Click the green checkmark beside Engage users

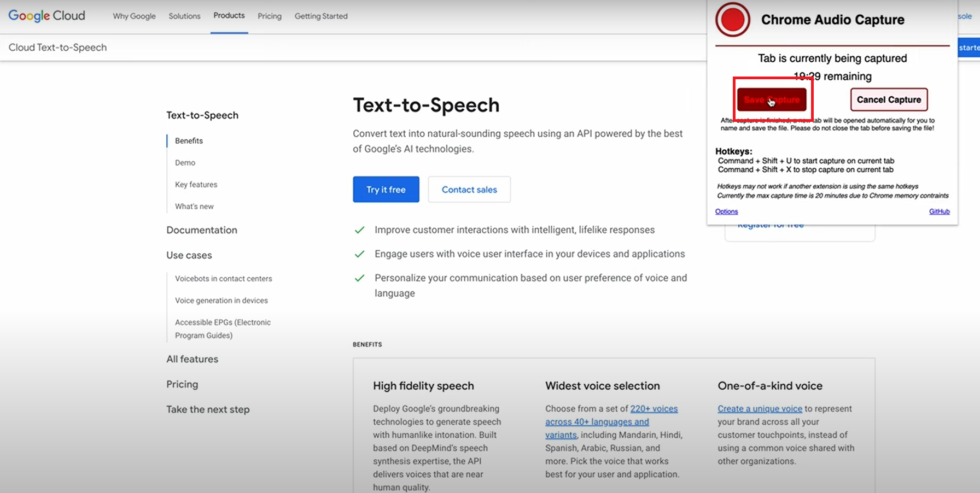point(359,254)
